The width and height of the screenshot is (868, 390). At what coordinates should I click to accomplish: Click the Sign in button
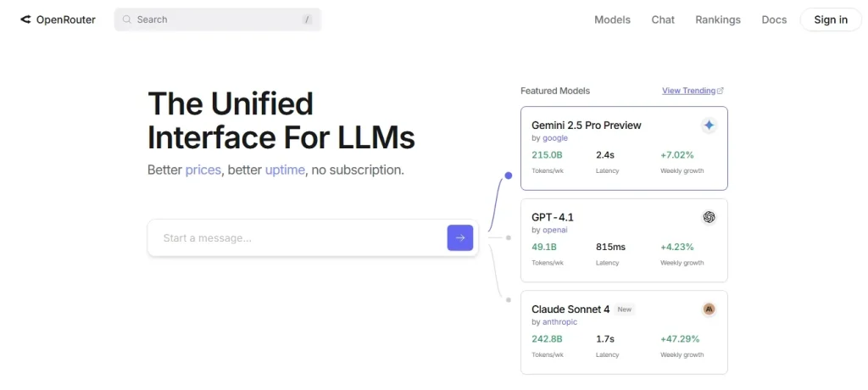tap(831, 19)
